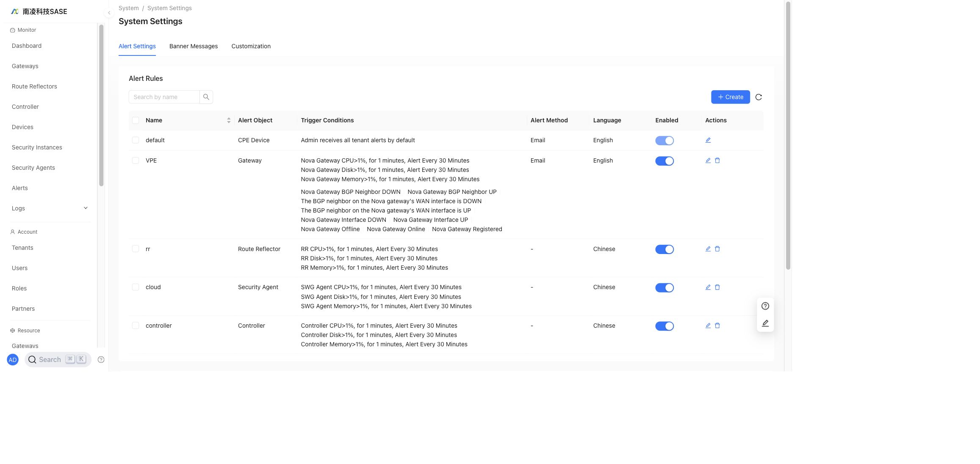Refresh the alert rules list
This screenshot has height=464, width=980.
[759, 97]
